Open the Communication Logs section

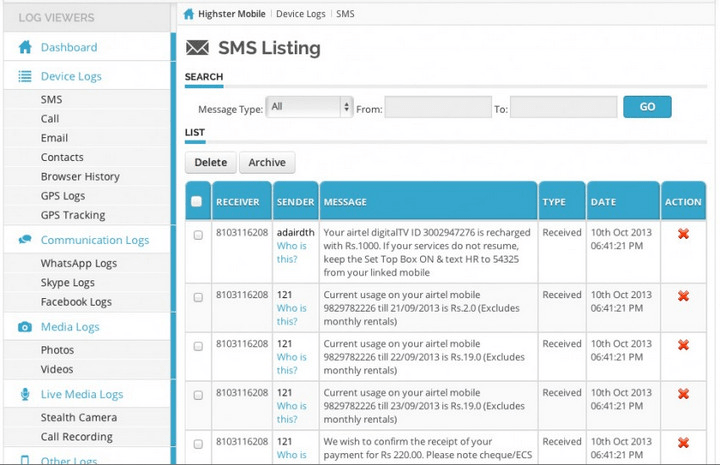(95, 240)
